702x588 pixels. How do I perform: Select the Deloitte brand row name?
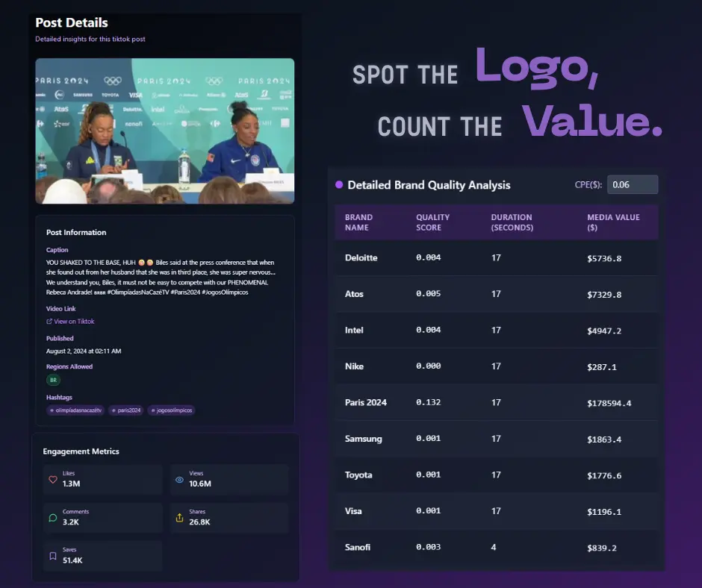coord(361,257)
